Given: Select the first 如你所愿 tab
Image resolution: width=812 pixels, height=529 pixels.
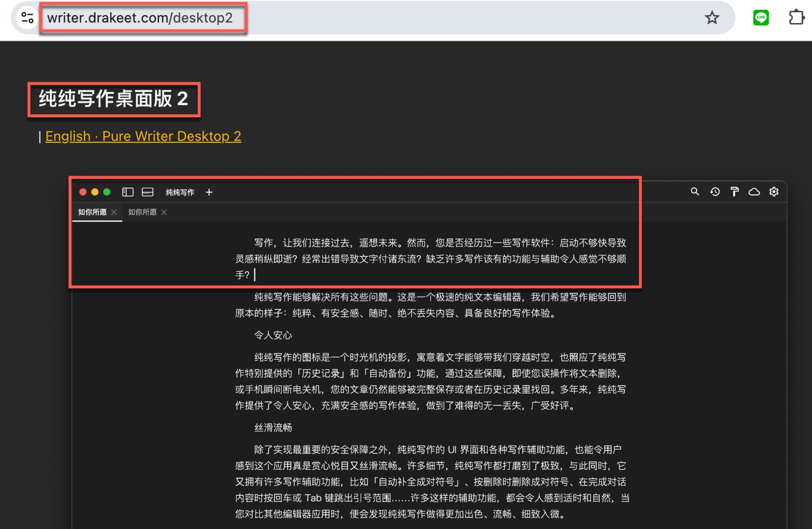Looking at the screenshot, I should 92,212.
